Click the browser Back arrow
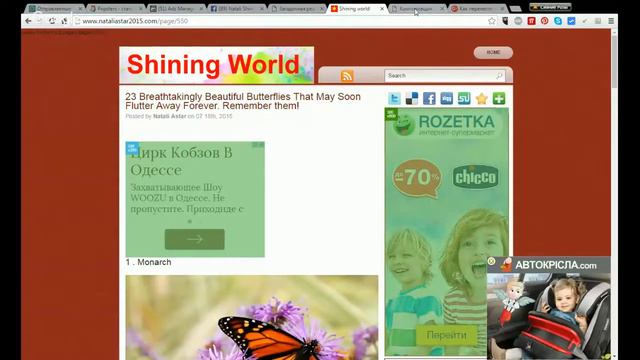The height and width of the screenshot is (360, 640). coord(28,21)
